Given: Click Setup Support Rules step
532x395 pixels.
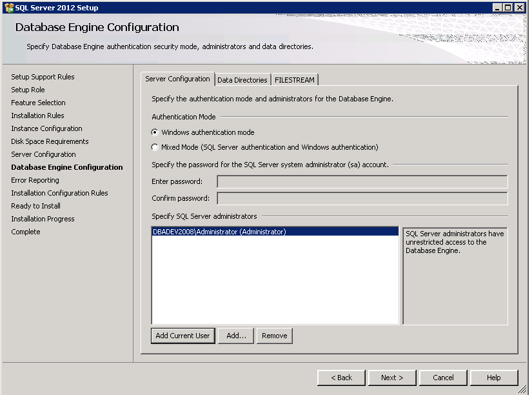Looking at the screenshot, I should [x=43, y=77].
